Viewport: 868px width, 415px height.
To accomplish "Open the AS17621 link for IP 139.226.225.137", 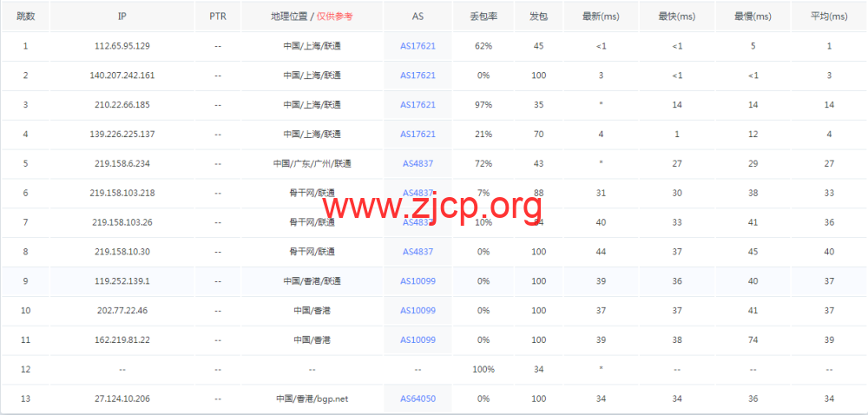I will 418,134.
